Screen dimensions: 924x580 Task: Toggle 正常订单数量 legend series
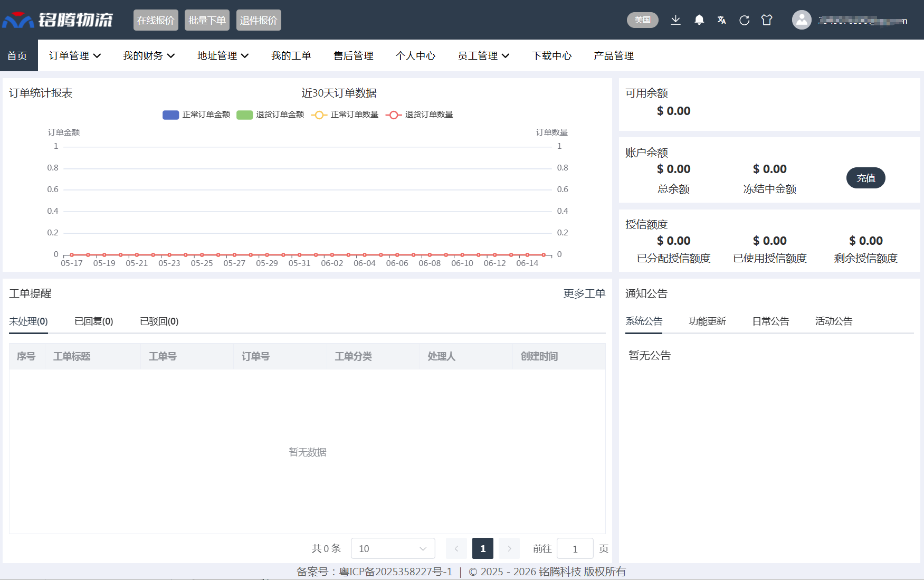click(x=345, y=115)
